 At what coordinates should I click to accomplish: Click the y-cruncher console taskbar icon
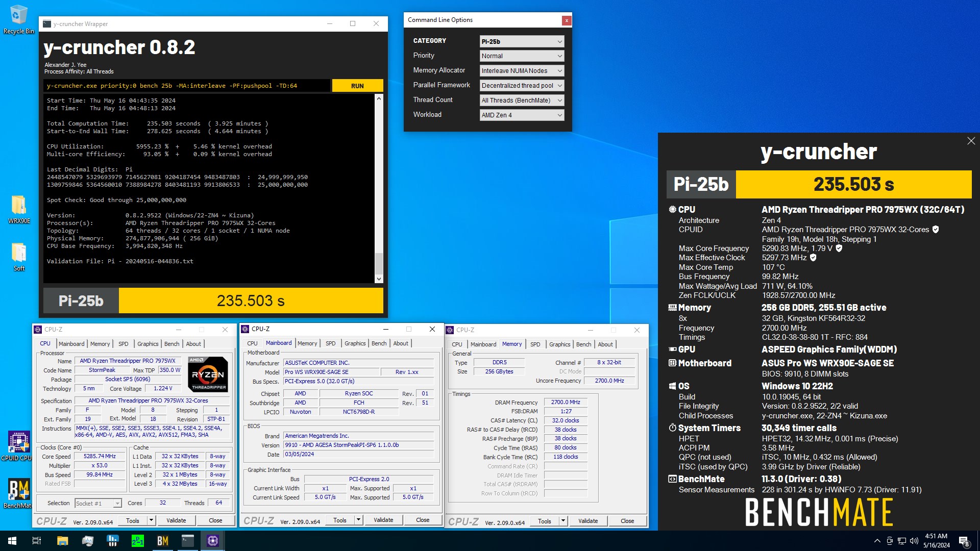click(188, 541)
